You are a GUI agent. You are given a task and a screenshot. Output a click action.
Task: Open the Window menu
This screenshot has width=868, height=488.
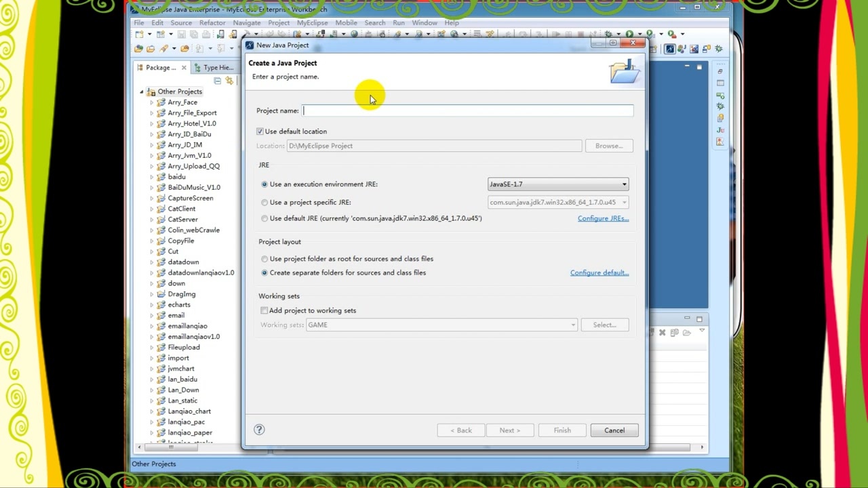pos(425,22)
